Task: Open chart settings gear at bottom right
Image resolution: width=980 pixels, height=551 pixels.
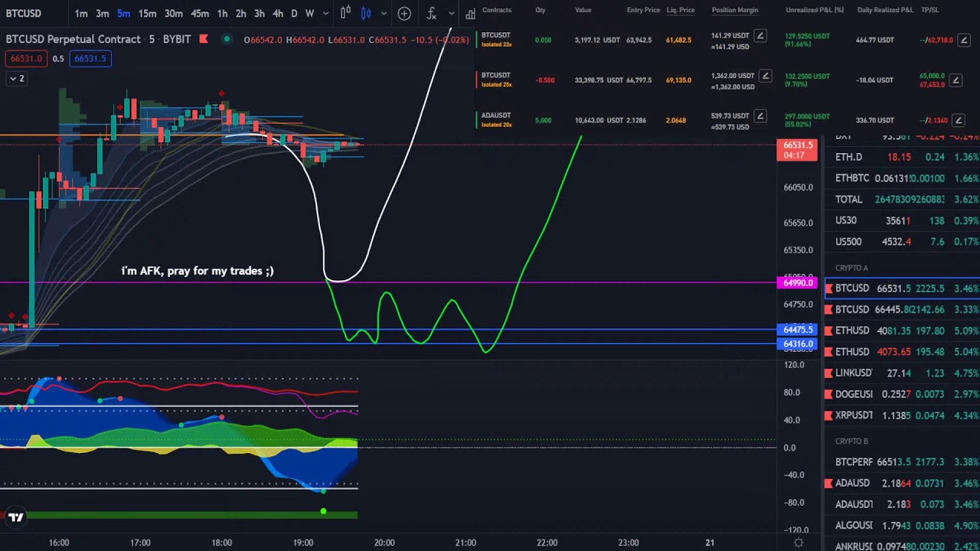Action: (x=799, y=543)
